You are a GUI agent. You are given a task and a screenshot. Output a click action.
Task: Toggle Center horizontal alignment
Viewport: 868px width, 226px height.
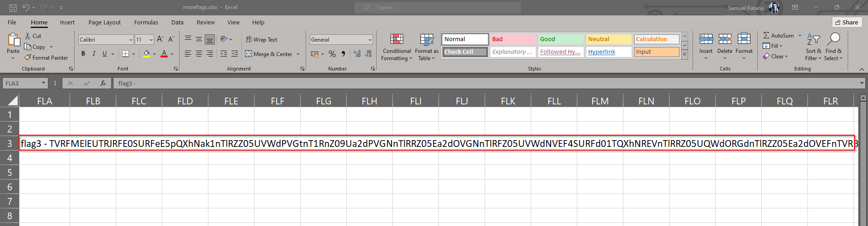[x=199, y=54]
